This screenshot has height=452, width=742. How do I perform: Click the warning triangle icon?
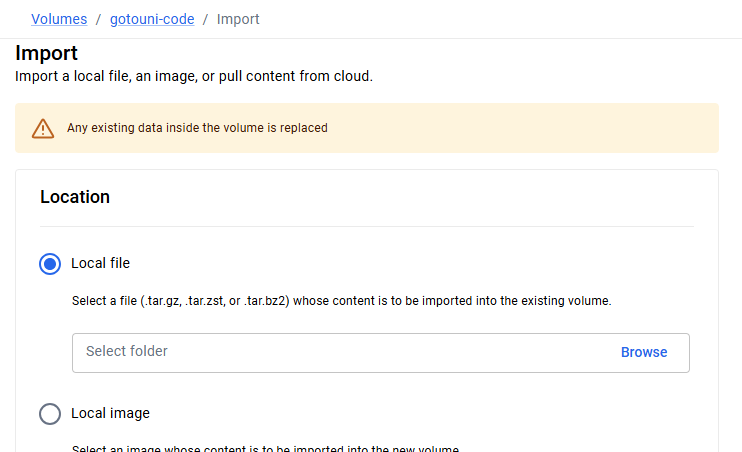43,128
